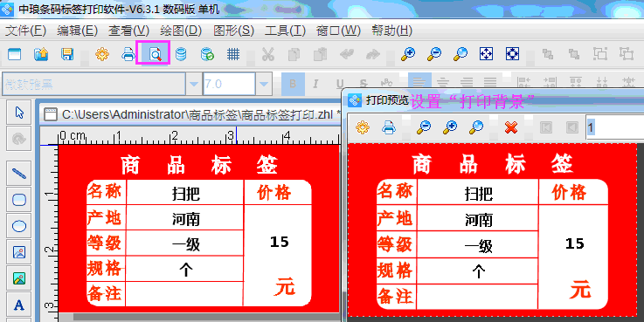
Task: Open the 查看(V) menu
Action: pyautogui.click(x=129, y=31)
